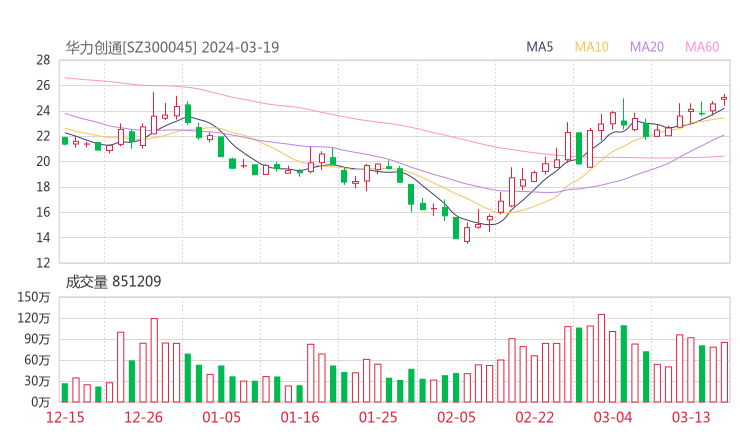This screenshot has height=440, width=740.
Task: Click the volume axis label 120万
Action: 34,318
